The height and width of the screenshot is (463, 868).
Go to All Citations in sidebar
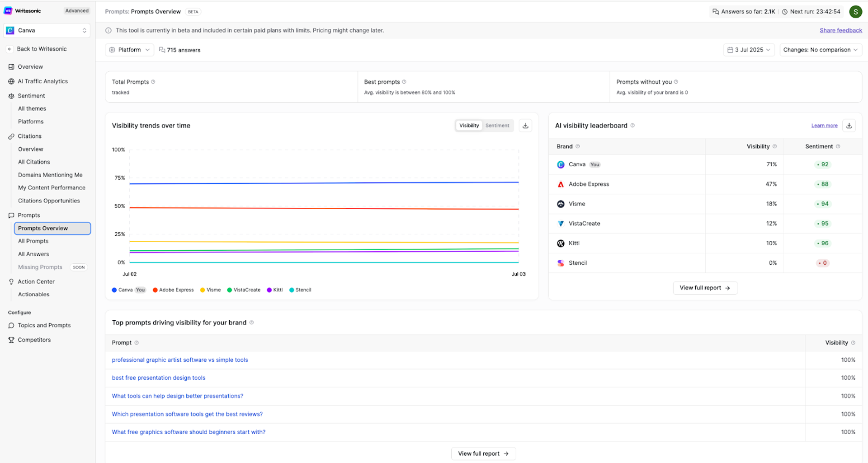pos(34,162)
